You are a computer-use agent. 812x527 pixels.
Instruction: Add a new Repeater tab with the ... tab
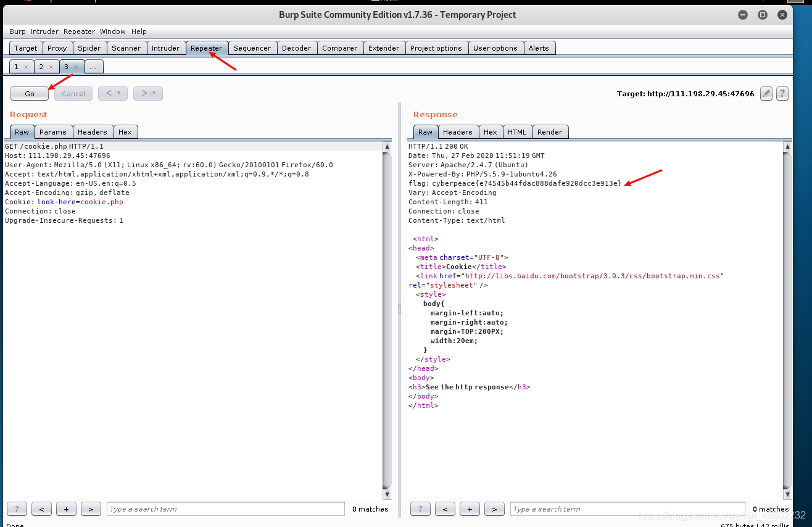94,67
